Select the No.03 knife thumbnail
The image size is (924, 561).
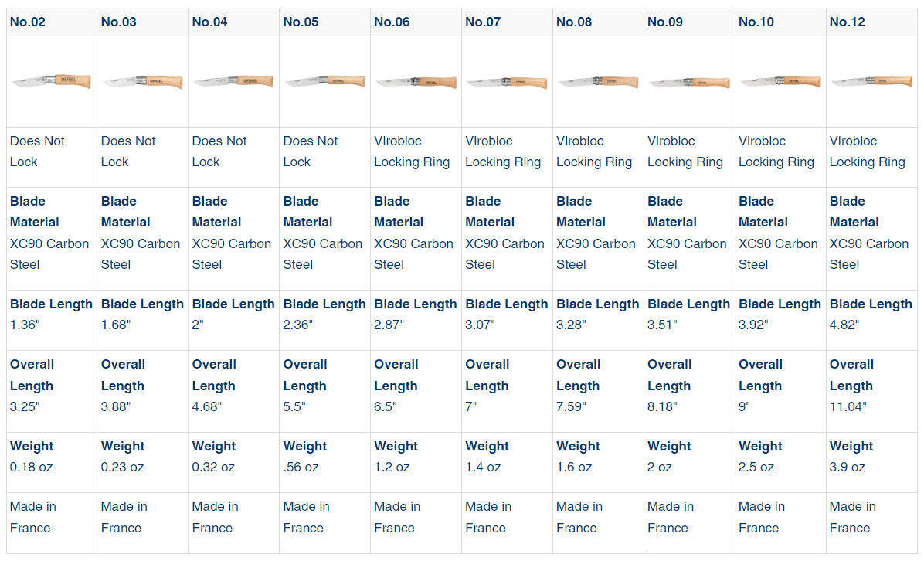142,81
